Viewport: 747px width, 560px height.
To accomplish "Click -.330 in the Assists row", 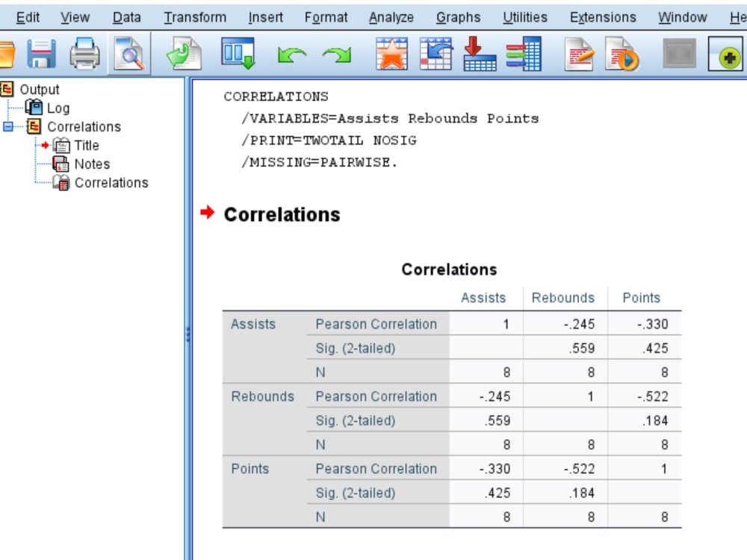I will tap(652, 324).
